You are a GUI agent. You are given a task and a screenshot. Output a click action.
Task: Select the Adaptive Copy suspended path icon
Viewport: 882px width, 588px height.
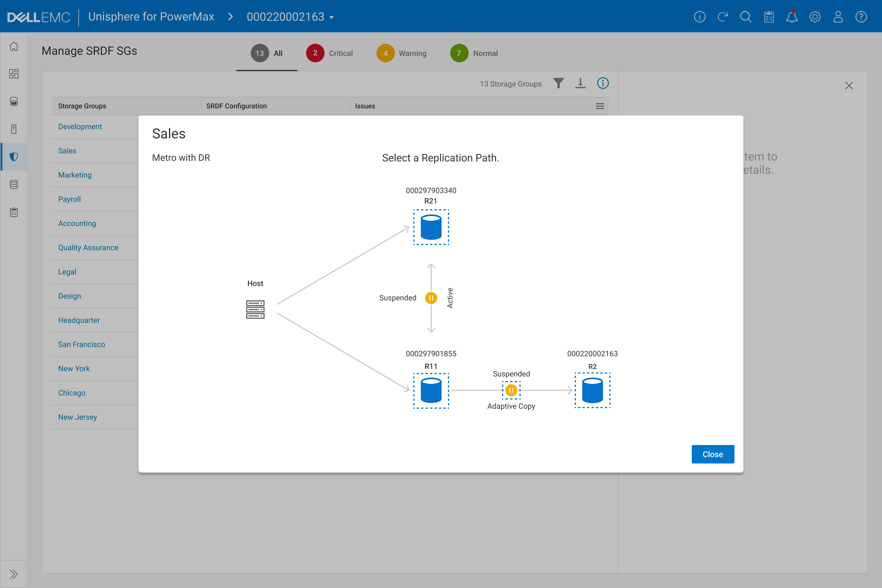pyautogui.click(x=511, y=390)
